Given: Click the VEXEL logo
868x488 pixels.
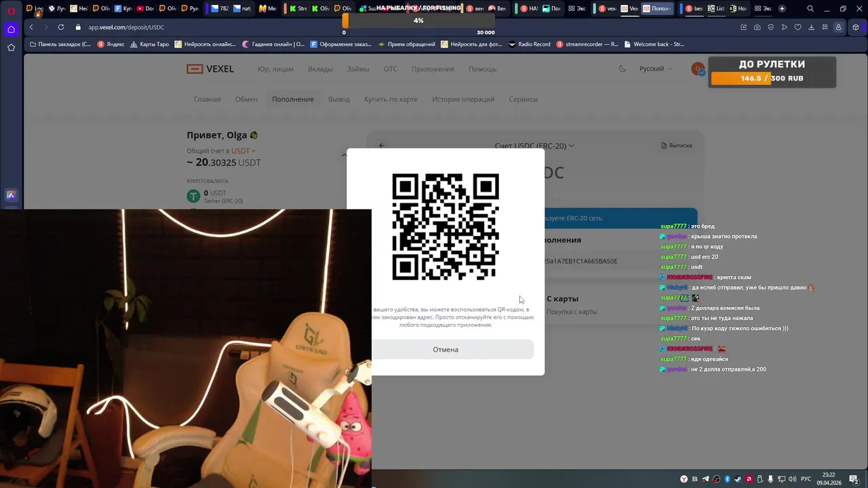Looking at the screenshot, I should tap(210, 68).
